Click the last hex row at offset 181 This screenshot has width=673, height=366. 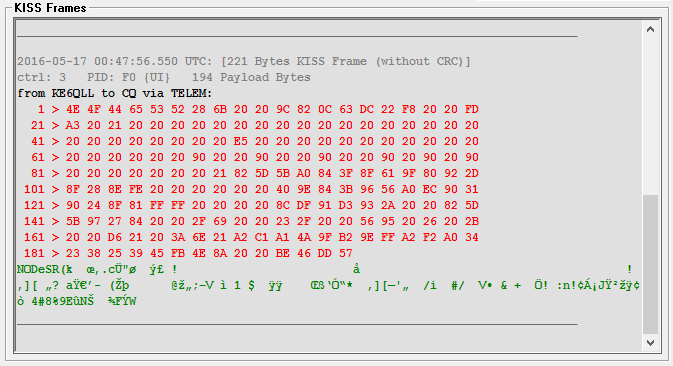(x=188, y=253)
